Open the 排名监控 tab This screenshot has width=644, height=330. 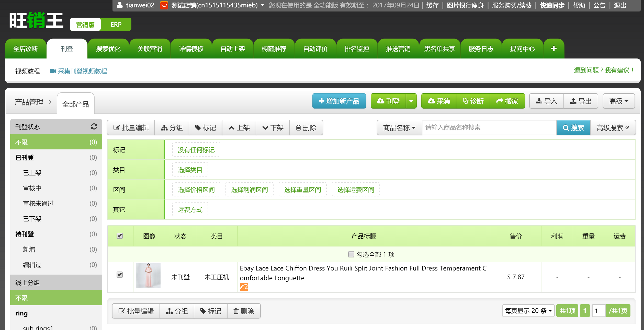[x=357, y=49]
